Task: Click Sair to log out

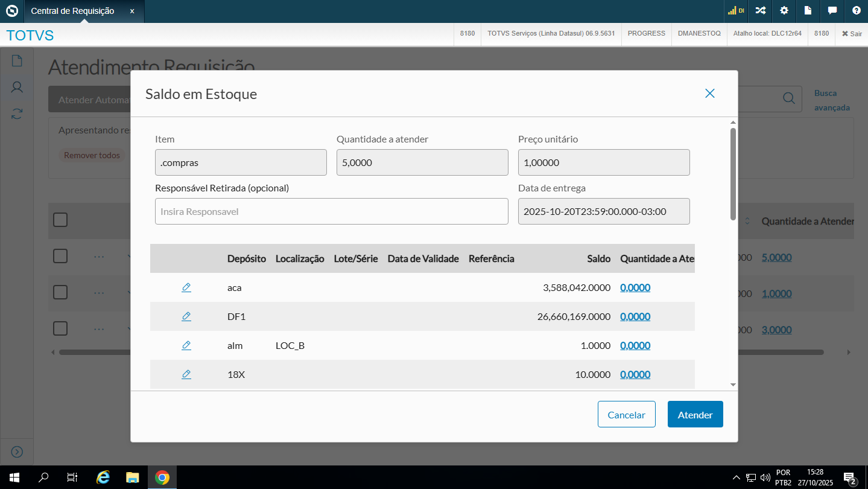Action: coord(852,34)
